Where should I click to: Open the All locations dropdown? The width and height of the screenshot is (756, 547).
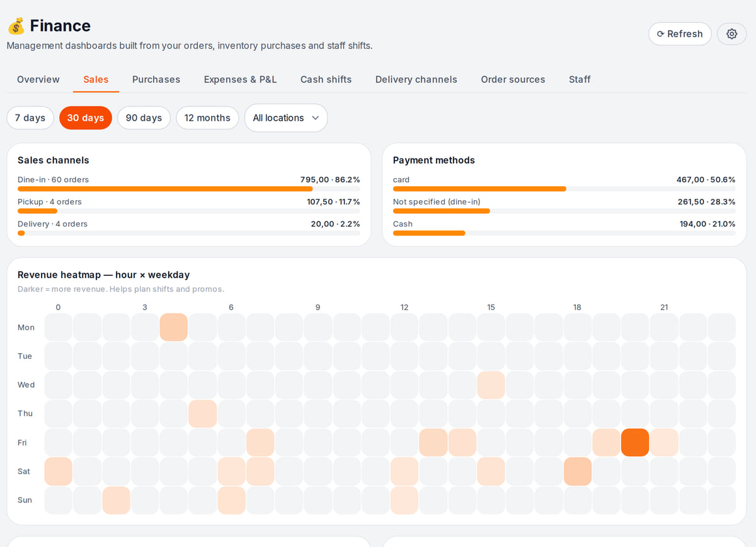[286, 118]
